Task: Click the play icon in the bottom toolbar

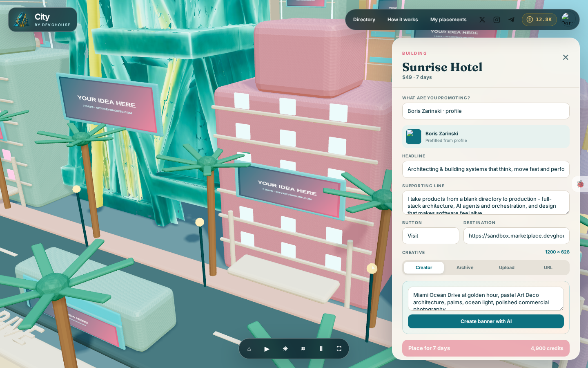Action: (267, 349)
